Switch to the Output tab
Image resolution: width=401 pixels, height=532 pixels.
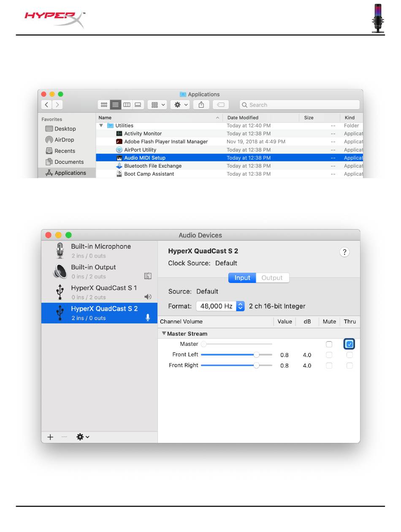272,277
